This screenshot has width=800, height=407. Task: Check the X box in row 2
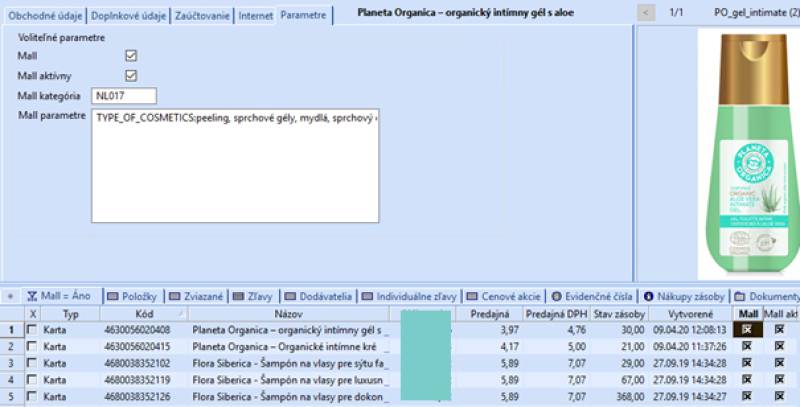tap(32, 347)
